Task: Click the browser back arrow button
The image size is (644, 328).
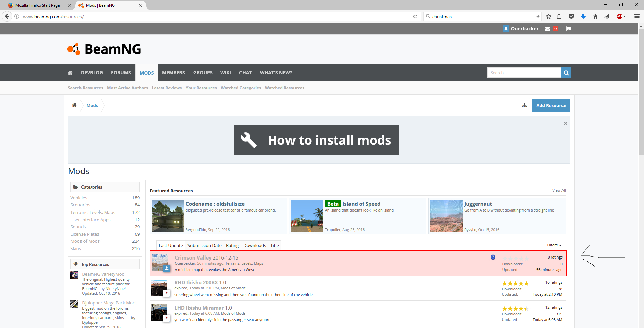Action: 7,16
